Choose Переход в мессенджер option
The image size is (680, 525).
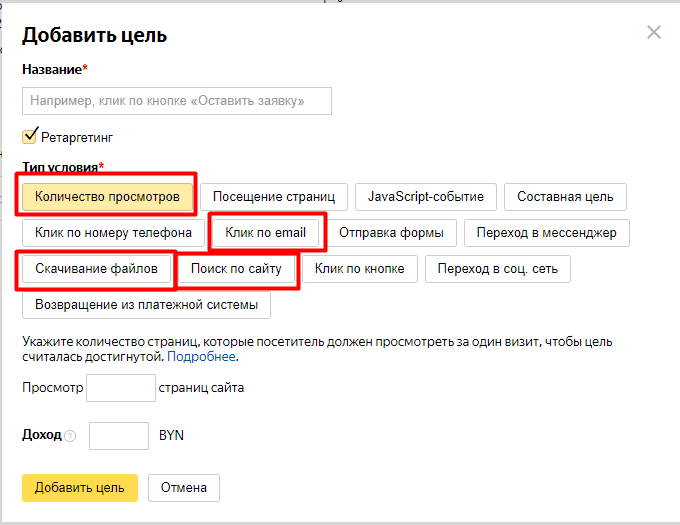pos(547,233)
